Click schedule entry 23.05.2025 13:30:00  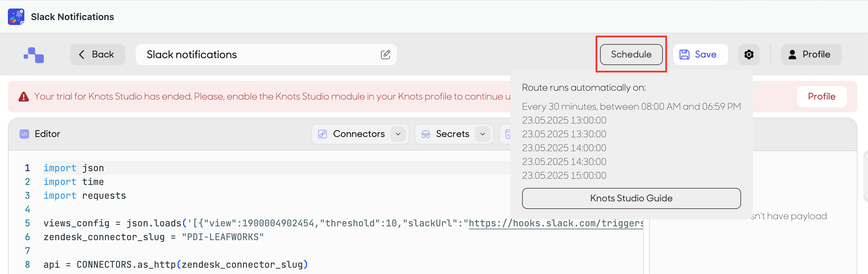pyautogui.click(x=564, y=134)
